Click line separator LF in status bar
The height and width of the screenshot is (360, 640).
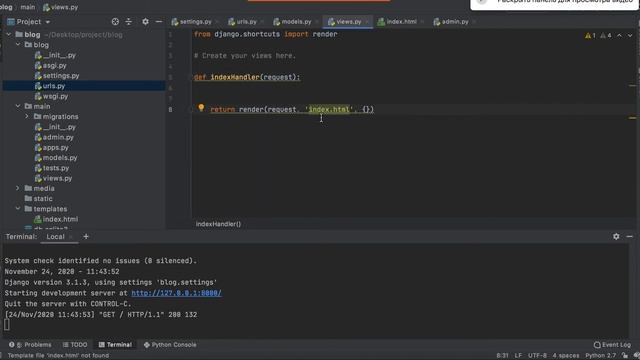click(518, 356)
